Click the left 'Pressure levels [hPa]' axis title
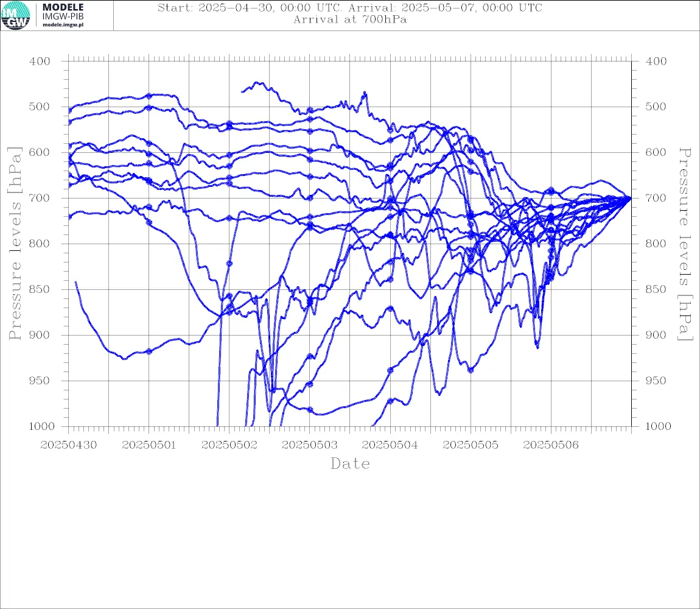 pos(15,244)
